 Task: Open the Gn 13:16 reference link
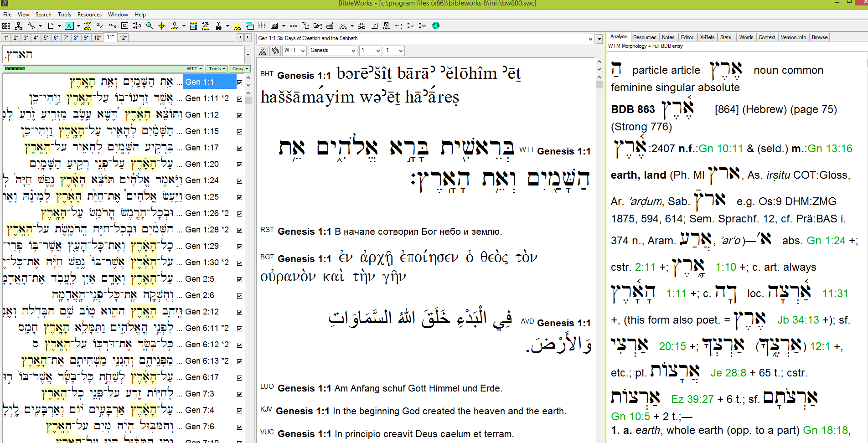(x=830, y=149)
